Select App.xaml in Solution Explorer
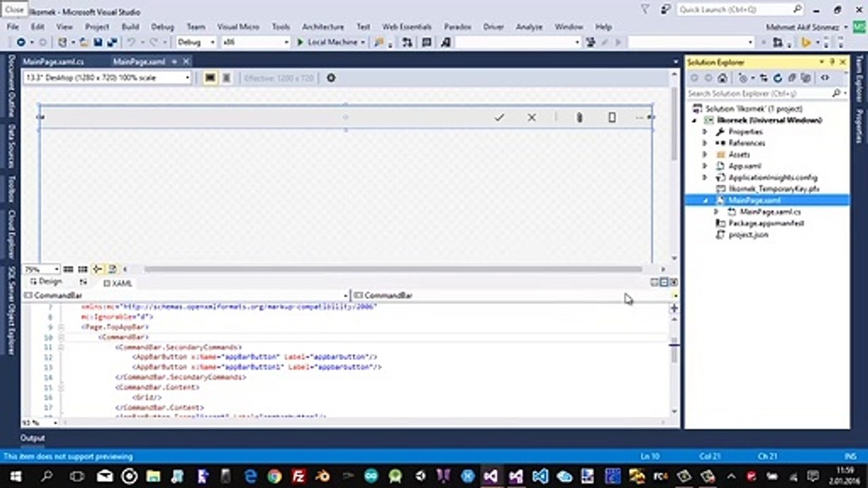This screenshot has width=868, height=488. coord(744,166)
